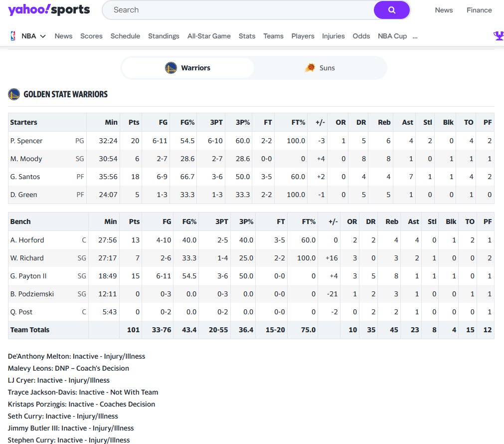Click the purple search magnifier button
504x444 pixels.
391,10
